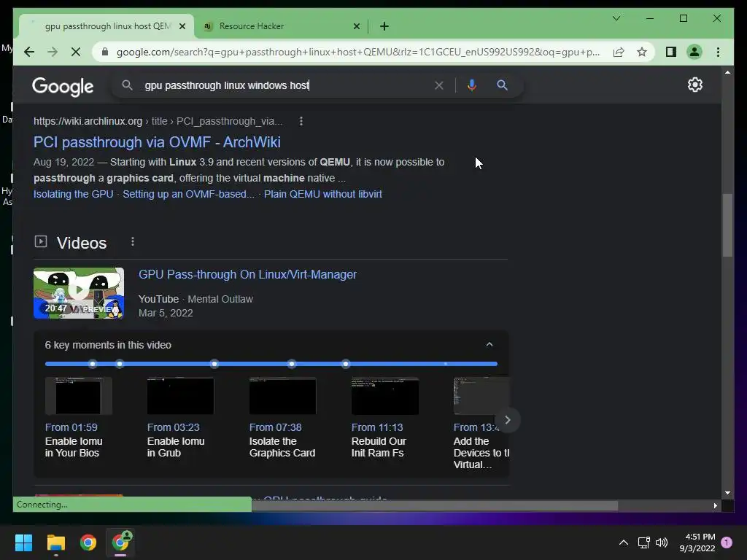Open the first Chrome taskbar icon
The height and width of the screenshot is (560, 747).
[x=88, y=542]
